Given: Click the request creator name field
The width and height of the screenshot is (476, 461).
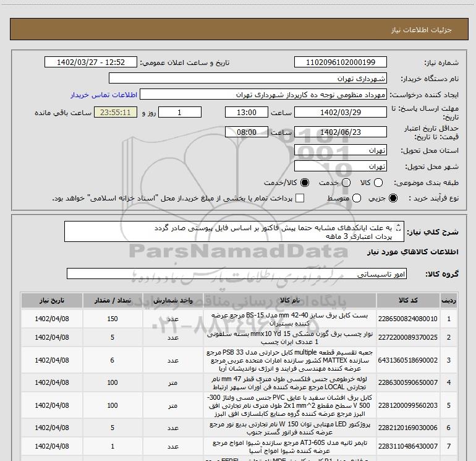Looking at the screenshot, I should [263, 95].
